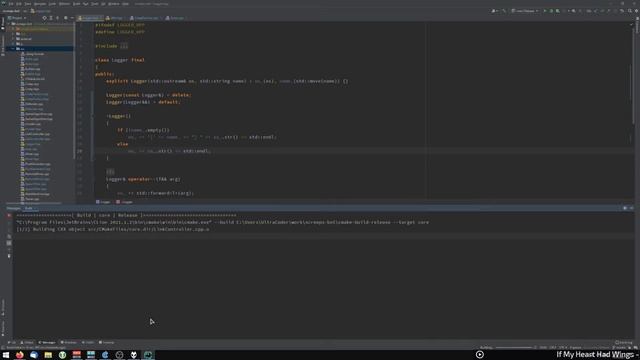Toggle the Project tool window side button

click(x=3, y=24)
